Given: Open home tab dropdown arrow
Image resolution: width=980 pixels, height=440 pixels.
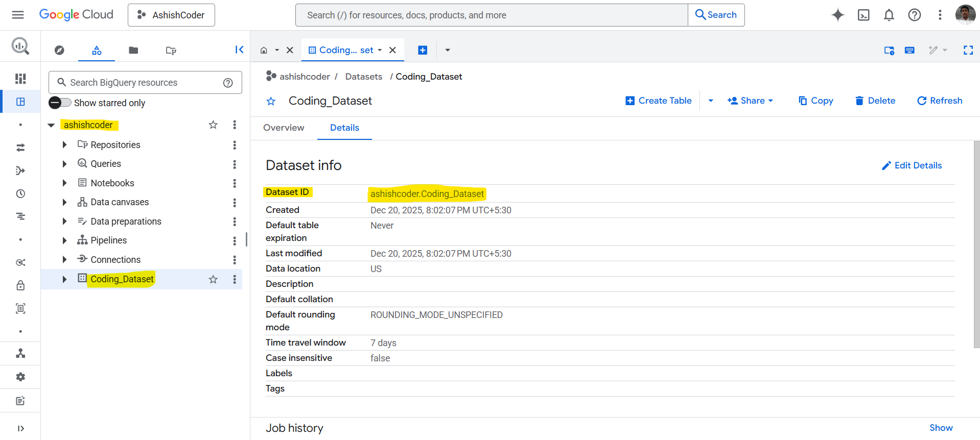Looking at the screenshot, I should 277,50.
